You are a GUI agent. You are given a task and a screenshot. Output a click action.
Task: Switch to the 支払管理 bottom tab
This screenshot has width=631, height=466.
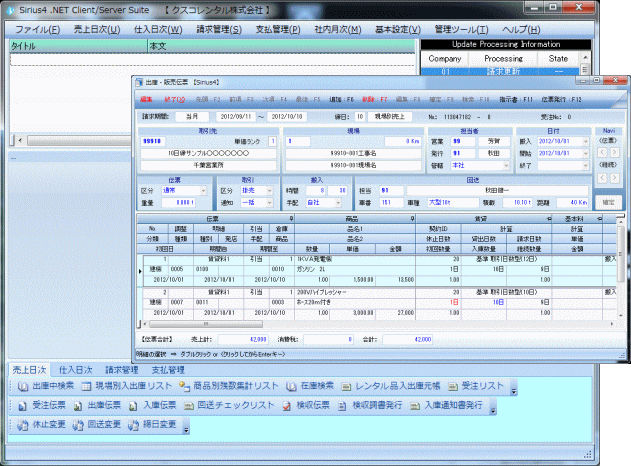pos(168,370)
